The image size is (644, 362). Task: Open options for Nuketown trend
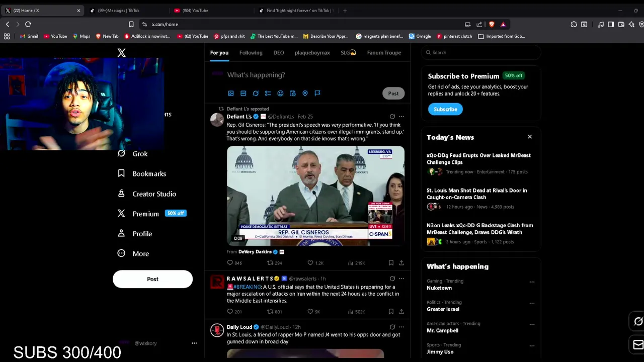pos(532,282)
